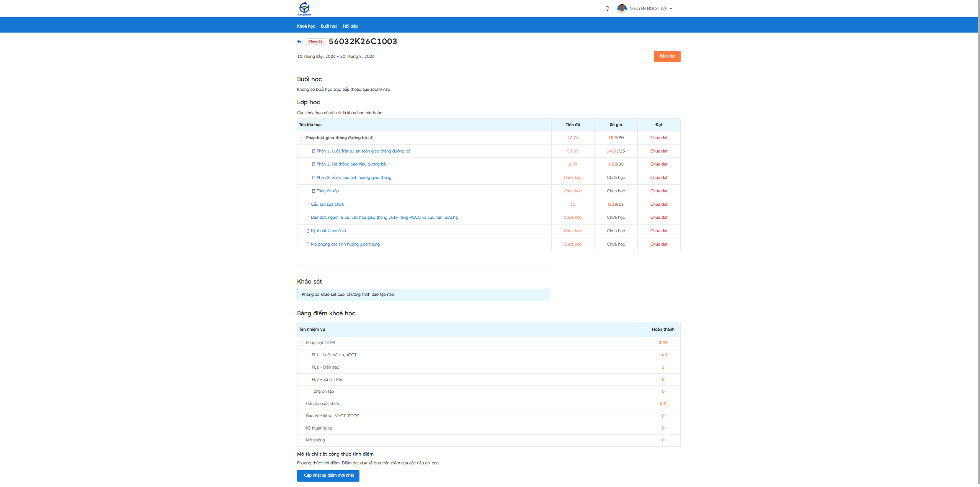Click document icon beside Mô phỏng các tình huống
980x487 pixels.
point(308,244)
